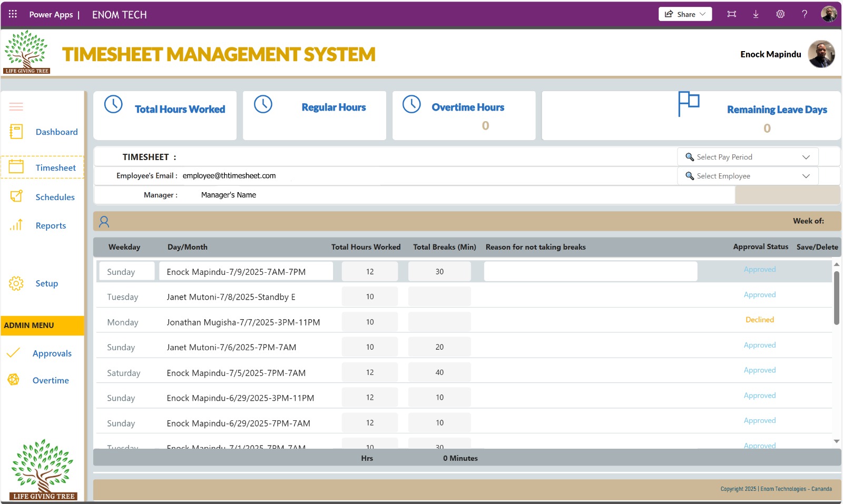This screenshot has height=504, width=843.
Task: Click Approved status for Janet Mutoni 7/8/2025
Action: (x=760, y=294)
